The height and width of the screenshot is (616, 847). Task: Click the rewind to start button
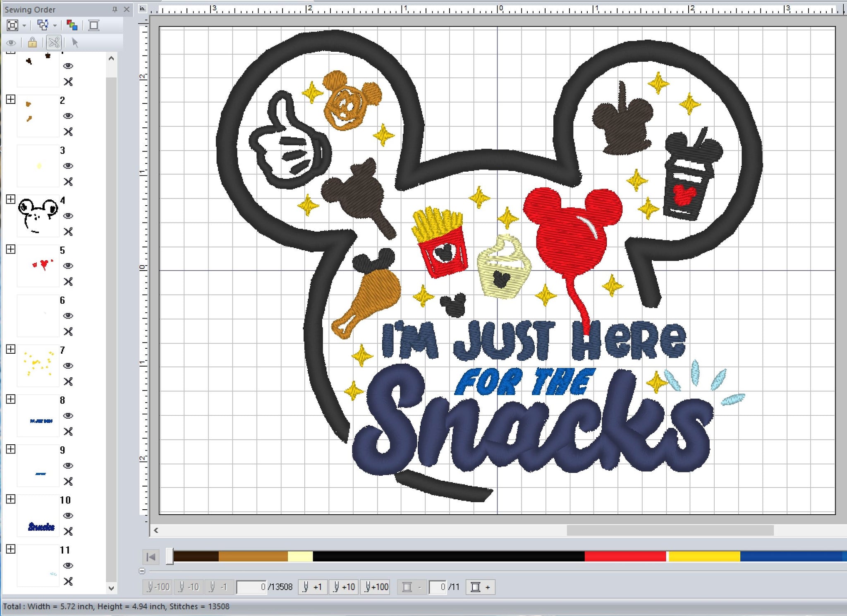click(151, 557)
